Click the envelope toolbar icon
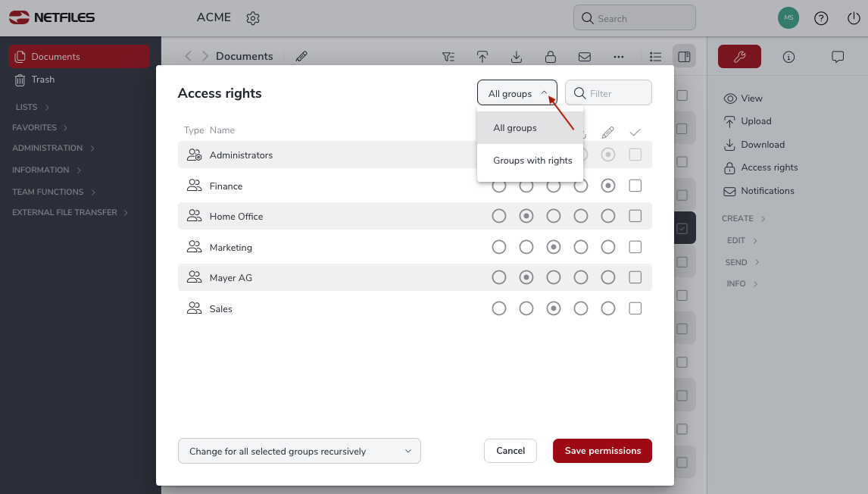Viewport: 868px width, 494px height. [x=585, y=57]
